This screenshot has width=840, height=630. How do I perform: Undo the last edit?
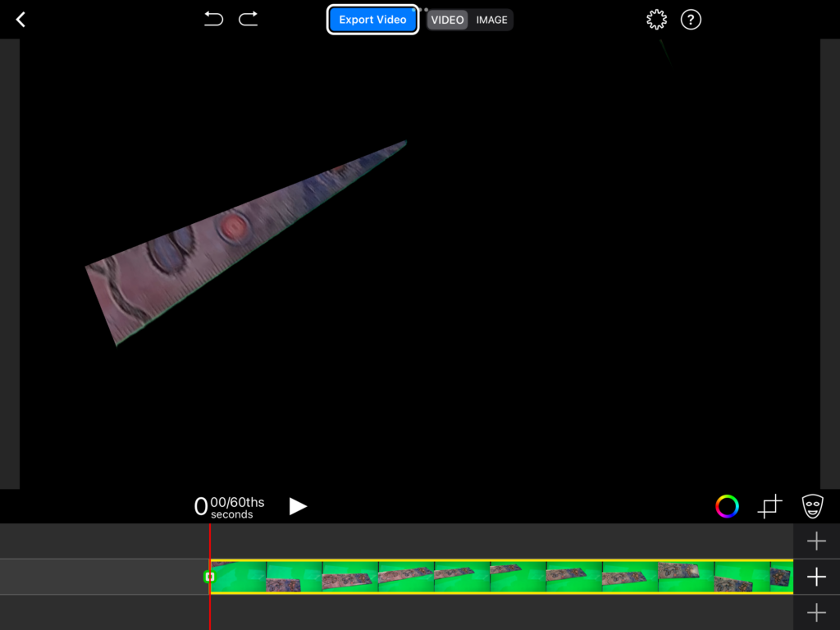pyautogui.click(x=213, y=19)
